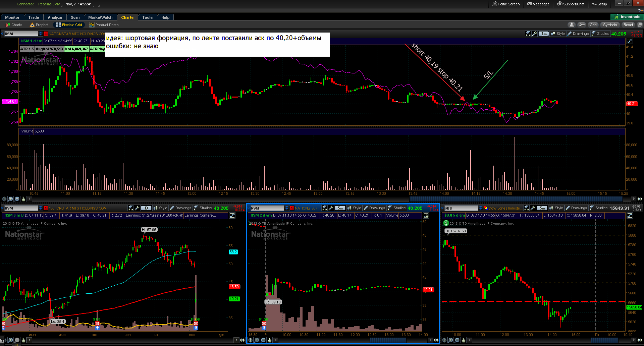The width and height of the screenshot is (644, 346).
Task: Open Style menu in daily NSM chart
Action: (x=160, y=208)
